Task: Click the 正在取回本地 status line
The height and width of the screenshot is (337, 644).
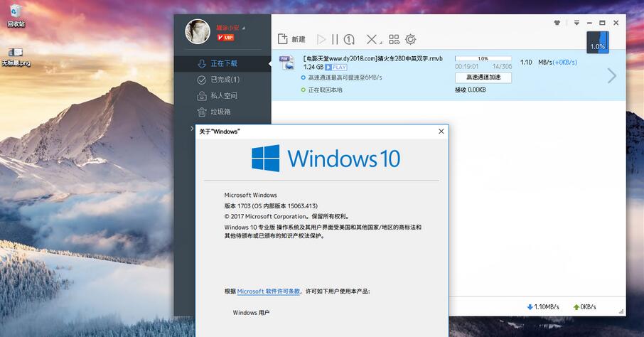Action: click(325, 90)
